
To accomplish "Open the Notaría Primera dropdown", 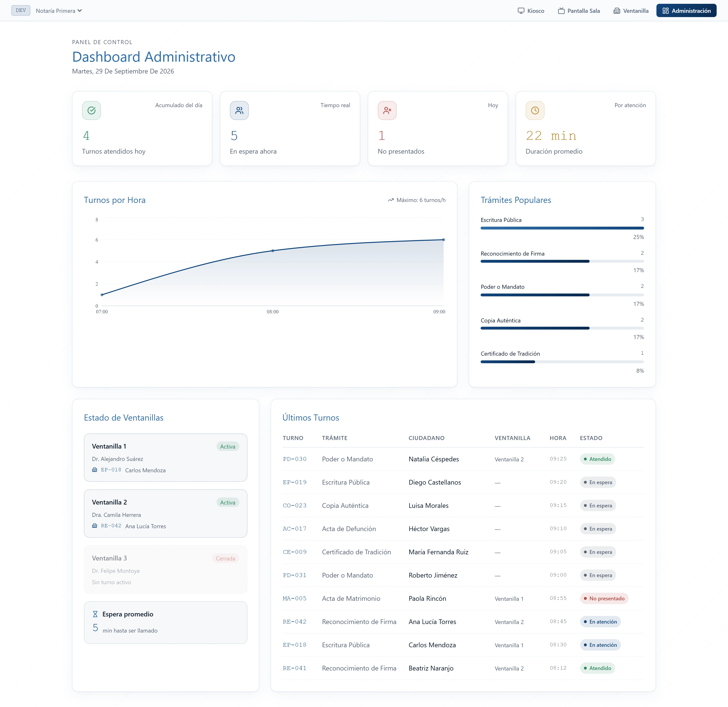I will tap(59, 11).
